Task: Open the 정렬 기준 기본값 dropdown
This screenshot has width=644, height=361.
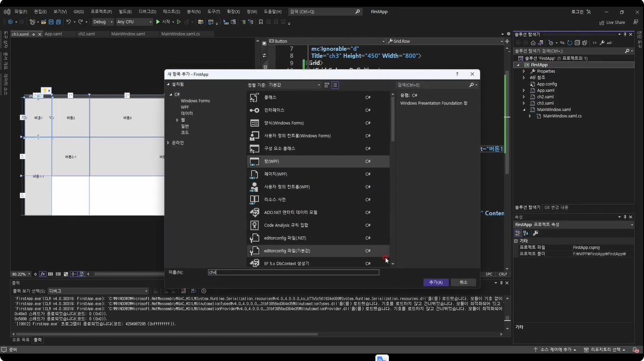Action: coord(294,85)
